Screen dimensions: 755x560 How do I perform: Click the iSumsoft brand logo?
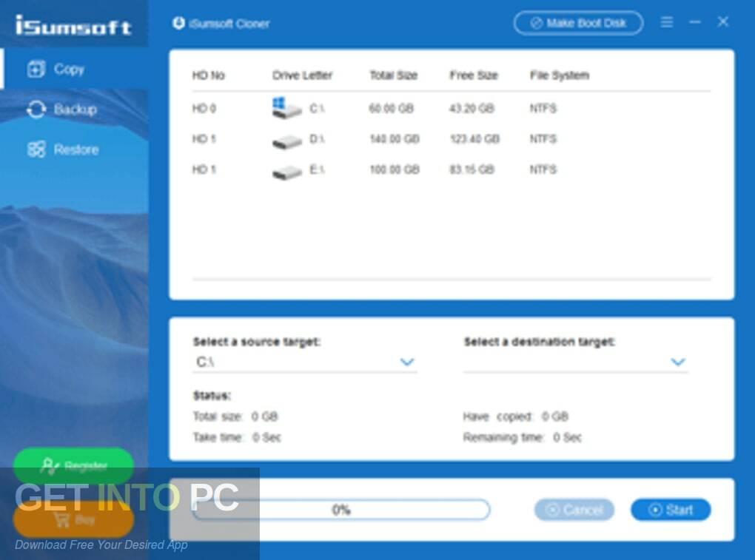click(74, 25)
